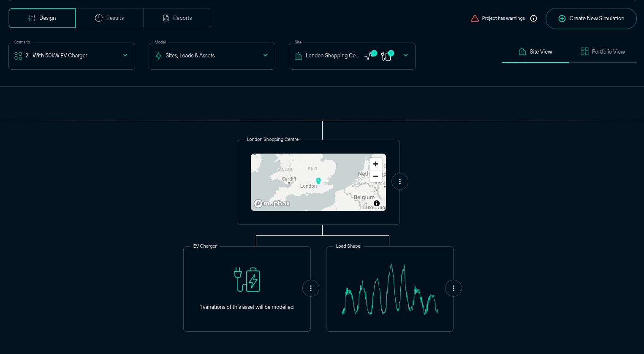Click the warnings info circle icon
The image size is (644, 354).
pyautogui.click(x=533, y=18)
